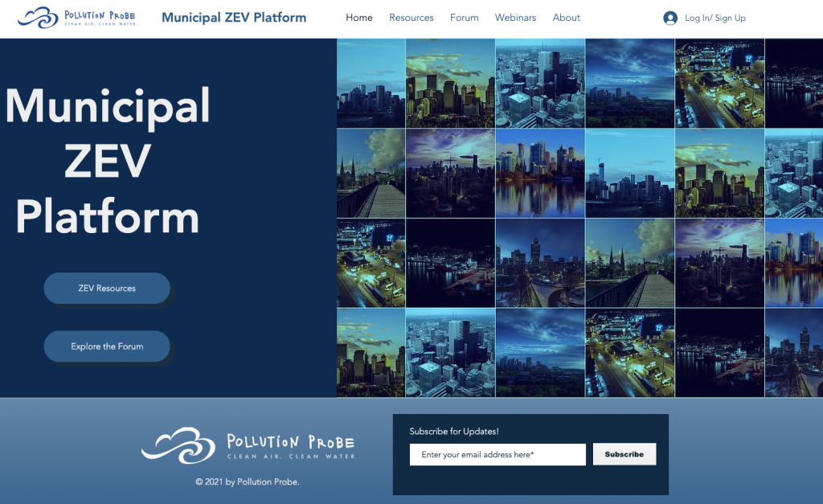This screenshot has width=823, height=504.
Task: Click the Pollution Probe header logo
Action: [x=76, y=18]
